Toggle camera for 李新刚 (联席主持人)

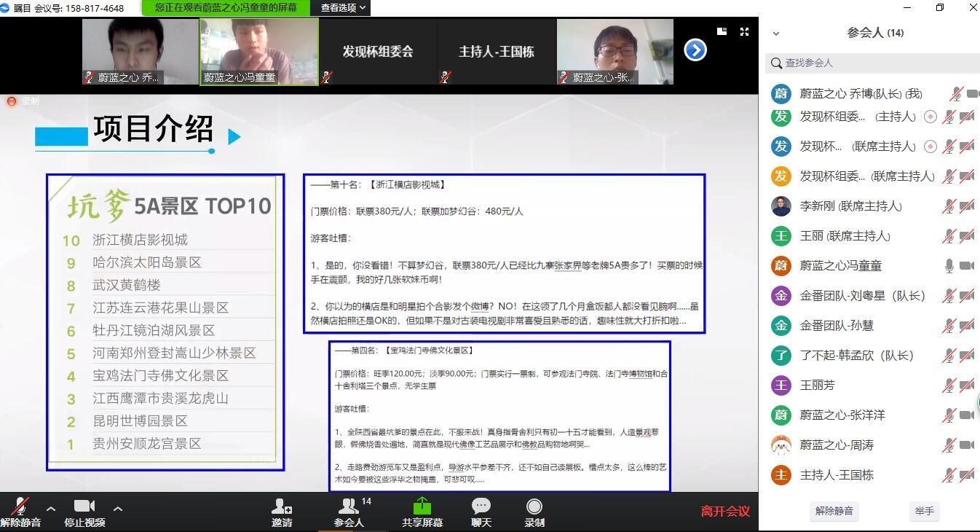(967, 206)
